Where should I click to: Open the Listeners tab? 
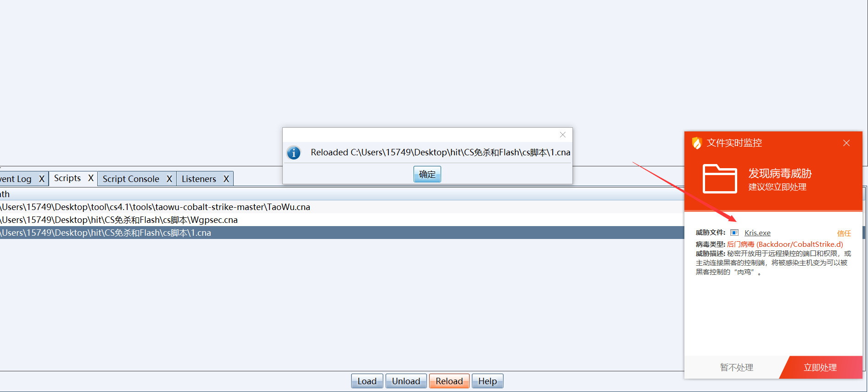[x=199, y=179]
